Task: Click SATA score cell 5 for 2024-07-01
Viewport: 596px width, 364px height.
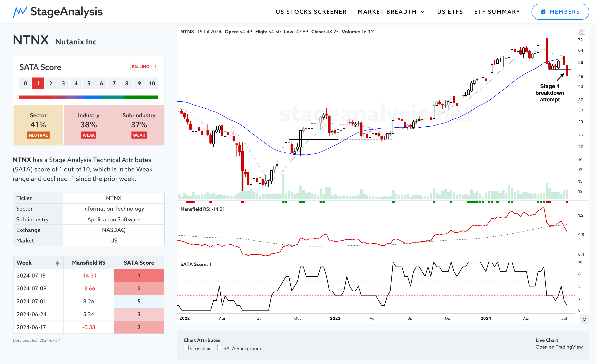Action: tap(139, 301)
